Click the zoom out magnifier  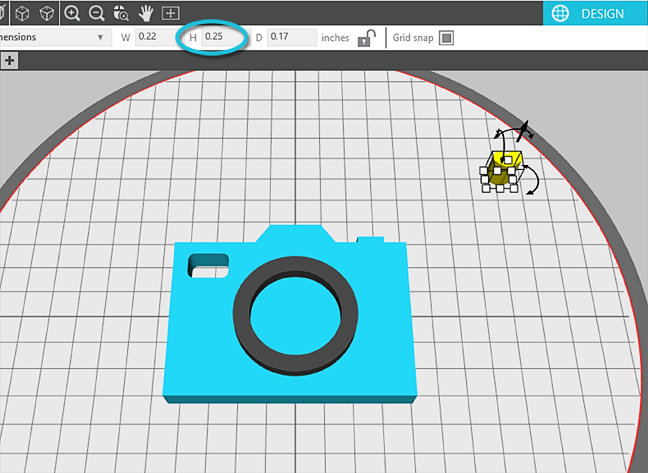coord(96,14)
